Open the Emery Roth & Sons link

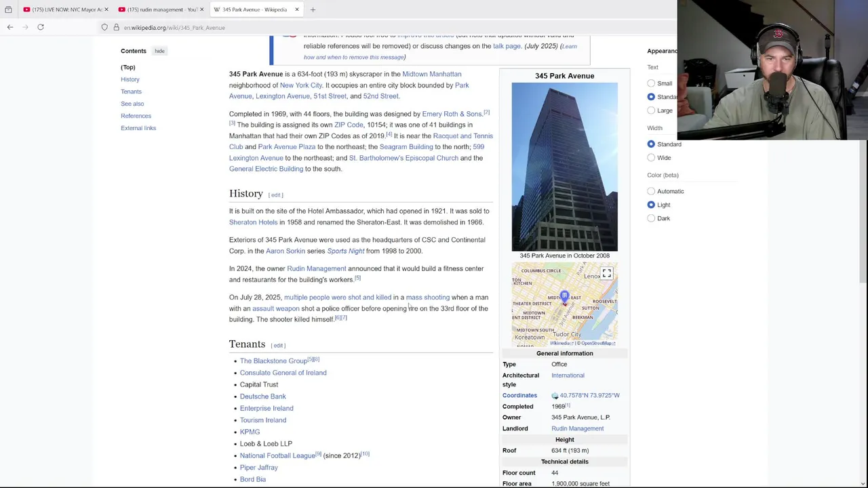coord(452,114)
